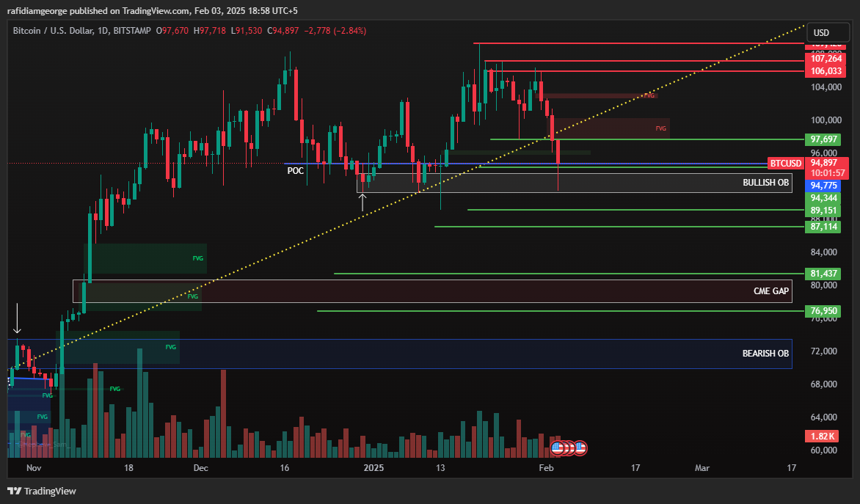Click the green 97,697 price label

(x=823, y=139)
